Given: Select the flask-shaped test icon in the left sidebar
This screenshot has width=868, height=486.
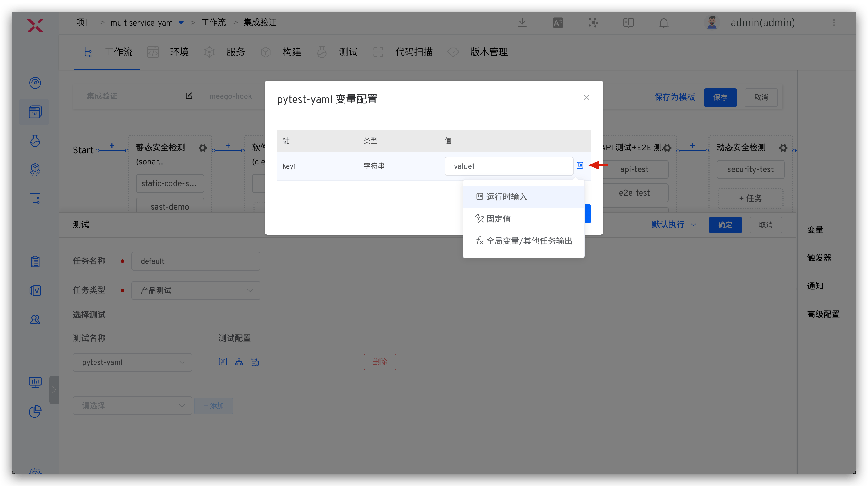Looking at the screenshot, I should click(x=35, y=141).
